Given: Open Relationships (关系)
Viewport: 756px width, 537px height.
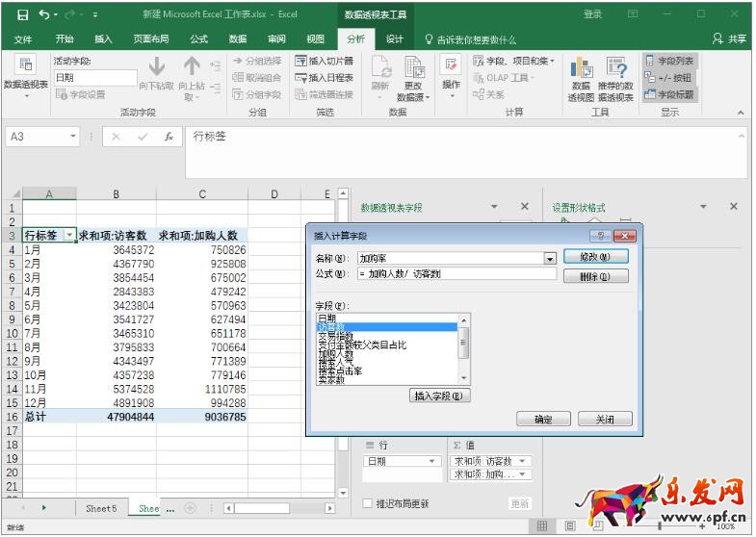Looking at the screenshot, I should click(488, 94).
